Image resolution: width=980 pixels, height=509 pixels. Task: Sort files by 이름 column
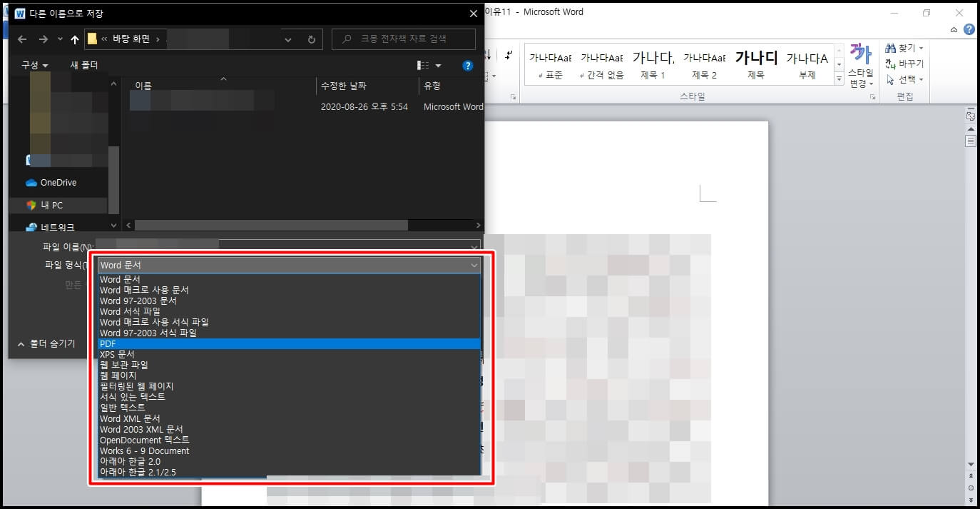(143, 86)
